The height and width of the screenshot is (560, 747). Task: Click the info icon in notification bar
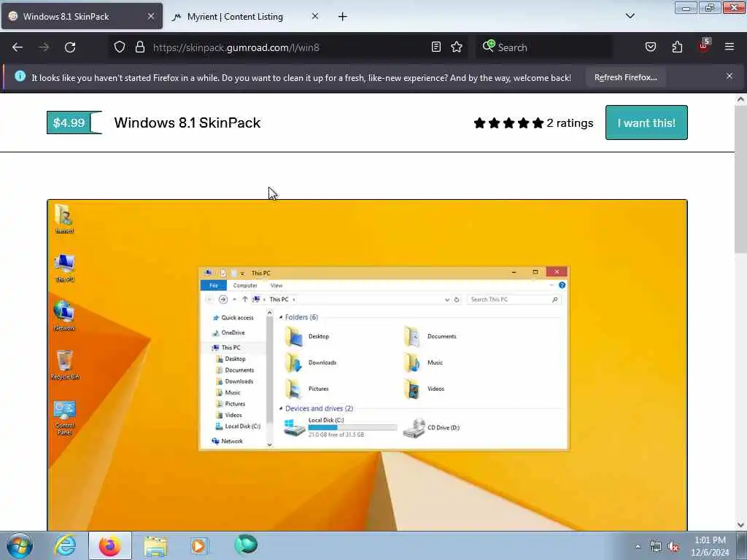(x=20, y=76)
